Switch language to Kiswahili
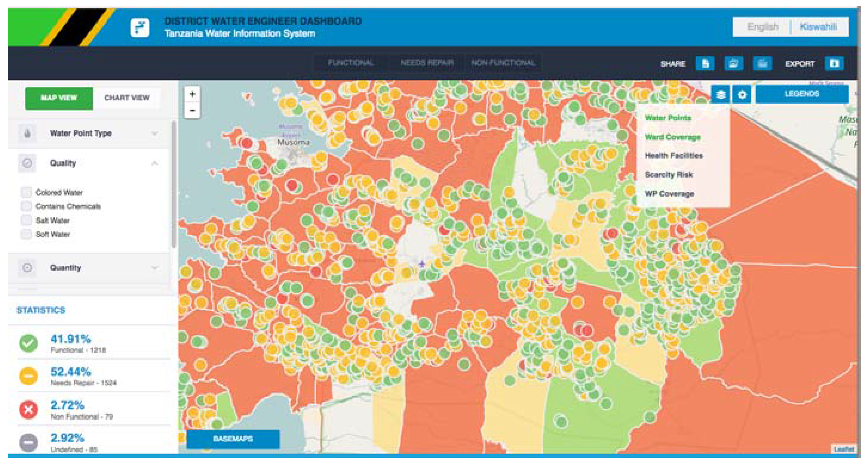The width and height of the screenshot is (868, 465). [818, 27]
